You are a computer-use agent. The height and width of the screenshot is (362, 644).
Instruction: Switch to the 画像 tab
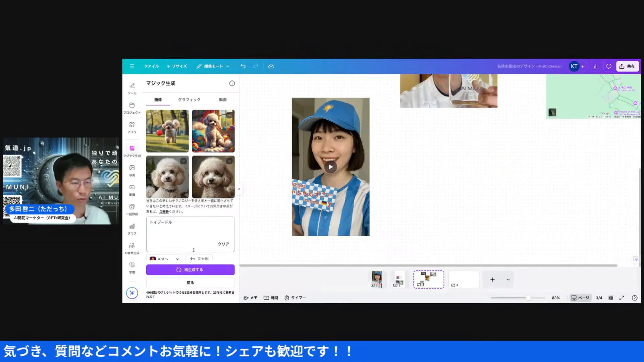pyautogui.click(x=158, y=100)
